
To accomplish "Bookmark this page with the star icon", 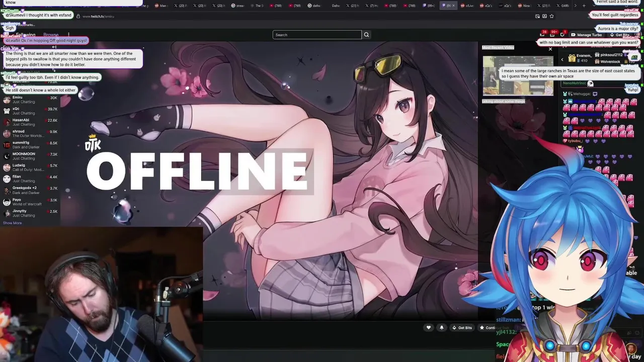I will [551, 16].
